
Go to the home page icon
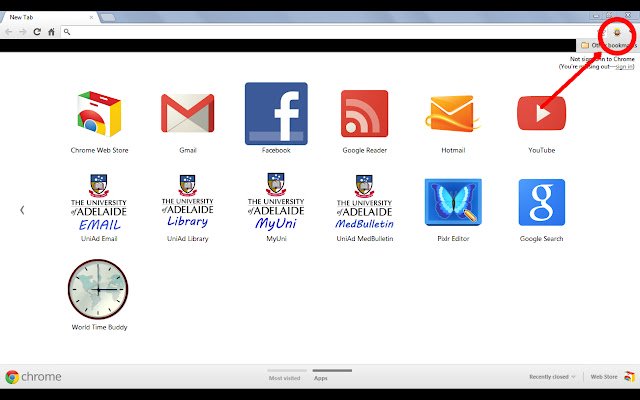[x=51, y=32]
